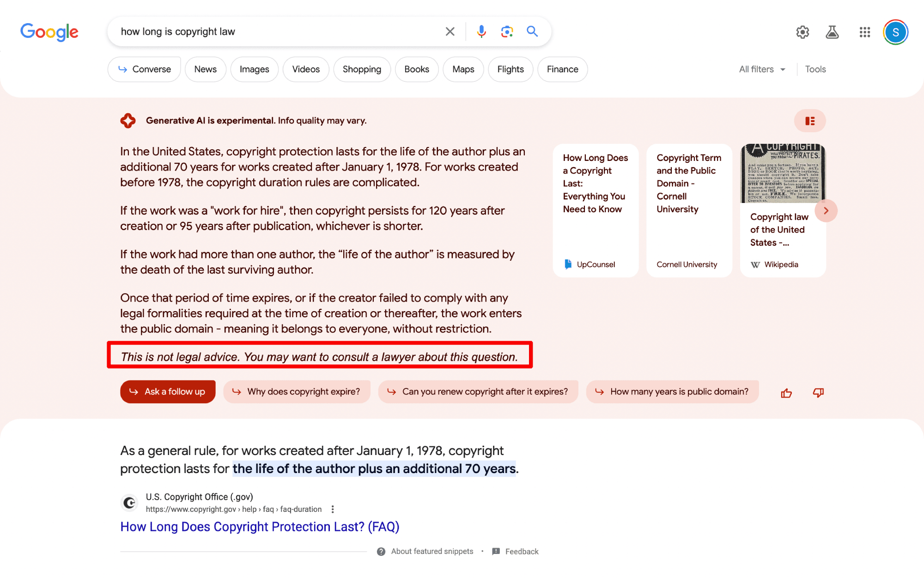924x578 pixels.
Task: Switch to the Books tab
Action: [x=417, y=69]
